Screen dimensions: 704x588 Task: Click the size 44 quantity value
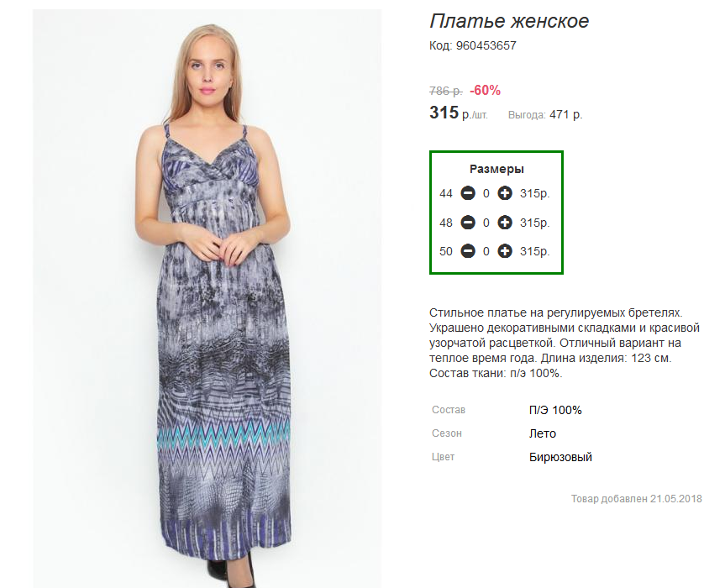click(x=486, y=194)
